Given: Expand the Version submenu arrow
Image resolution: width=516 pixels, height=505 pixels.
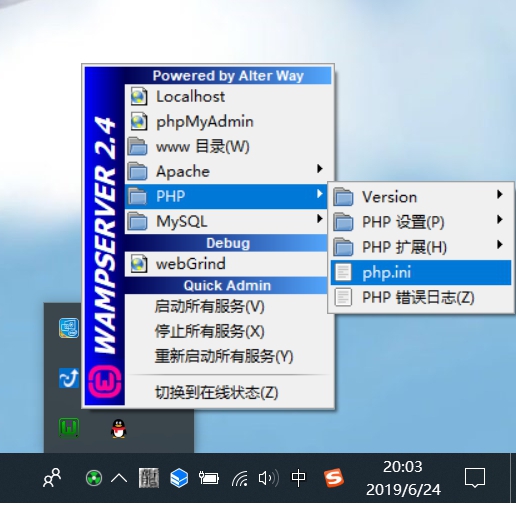Looking at the screenshot, I should pos(499,194).
